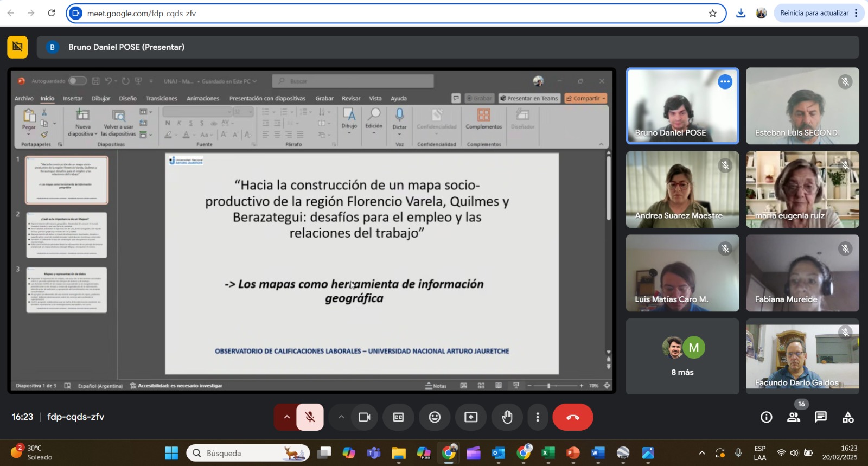Unmute the microphone

tap(310, 417)
